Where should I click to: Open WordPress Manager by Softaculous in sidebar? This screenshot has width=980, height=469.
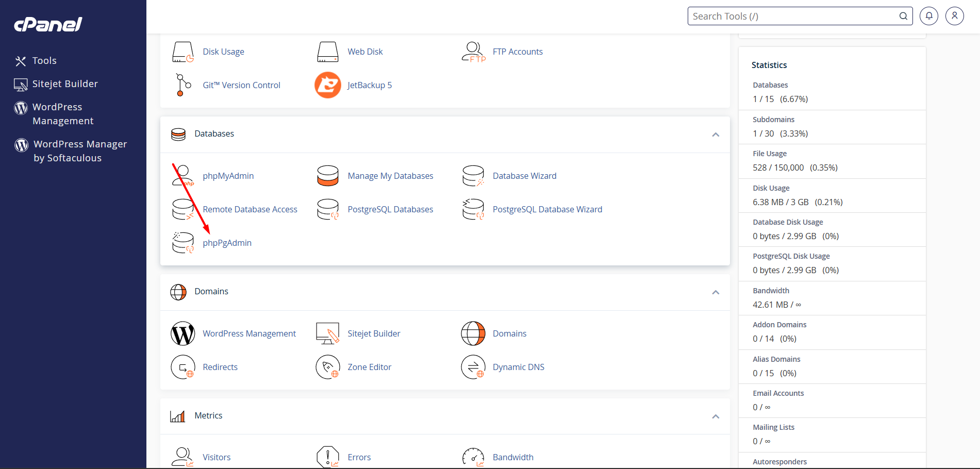pos(71,151)
